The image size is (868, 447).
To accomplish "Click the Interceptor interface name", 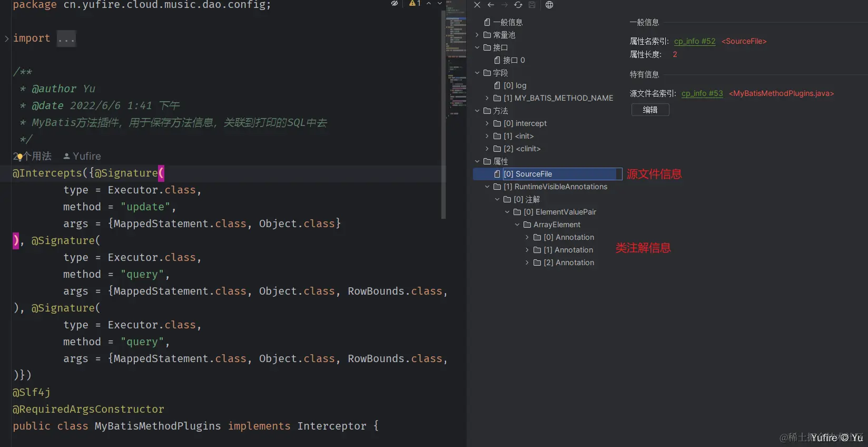I will click(x=332, y=426).
